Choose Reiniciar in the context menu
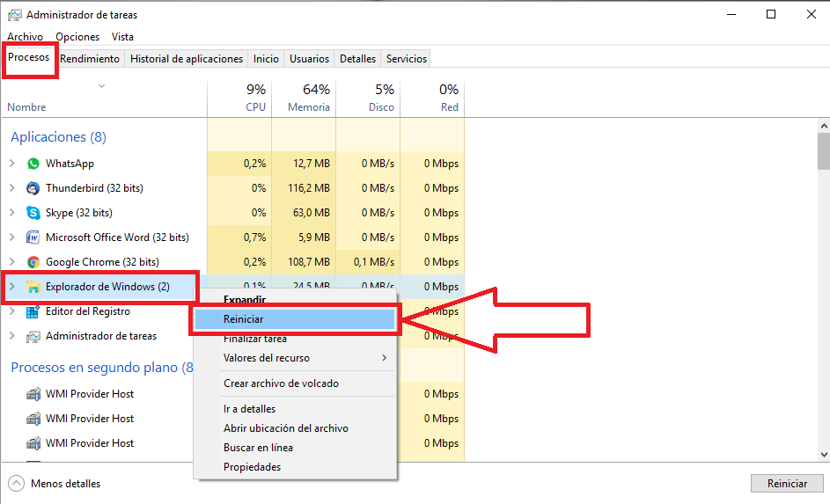This screenshot has height=504, width=830. point(294,319)
